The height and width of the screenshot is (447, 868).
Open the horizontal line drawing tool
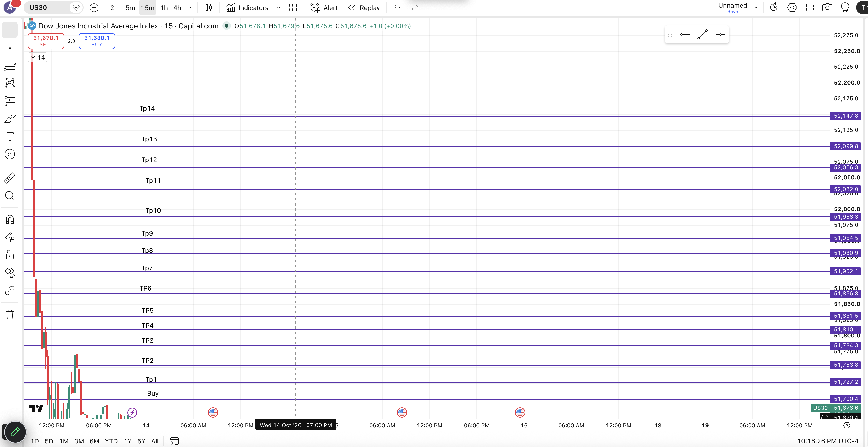click(10, 48)
